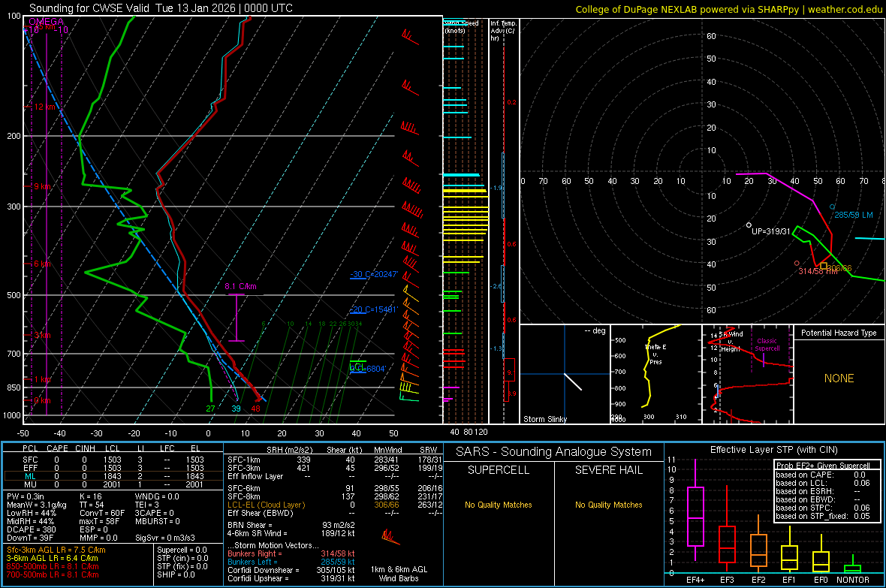Click the "ConvT = 60F" value
The height and width of the screenshot is (588, 886).
[x=102, y=514]
